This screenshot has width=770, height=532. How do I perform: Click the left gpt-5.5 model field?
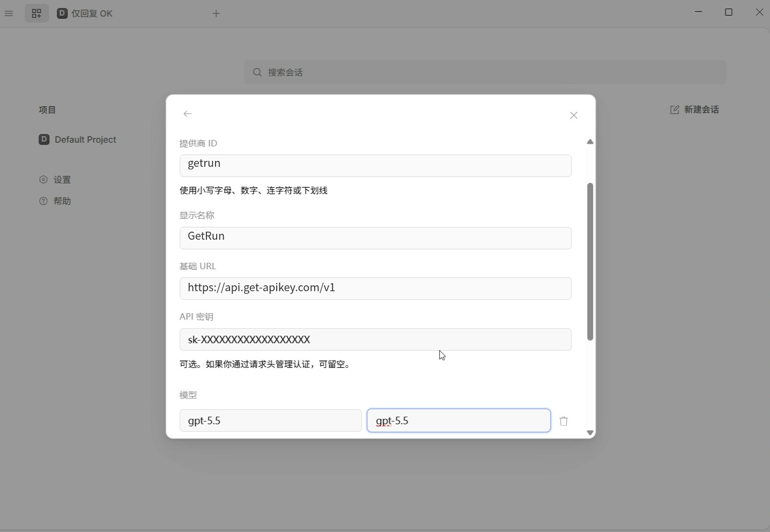[271, 420]
